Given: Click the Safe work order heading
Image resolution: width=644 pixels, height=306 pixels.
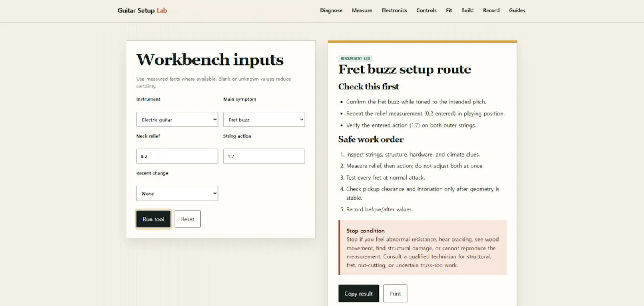Looking at the screenshot, I should click(371, 139).
